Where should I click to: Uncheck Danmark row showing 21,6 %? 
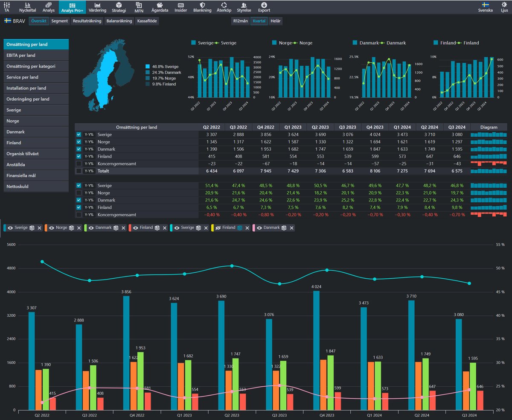(x=79, y=200)
